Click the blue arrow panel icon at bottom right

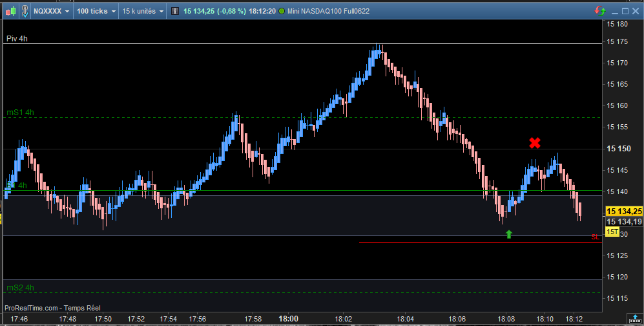click(636, 319)
